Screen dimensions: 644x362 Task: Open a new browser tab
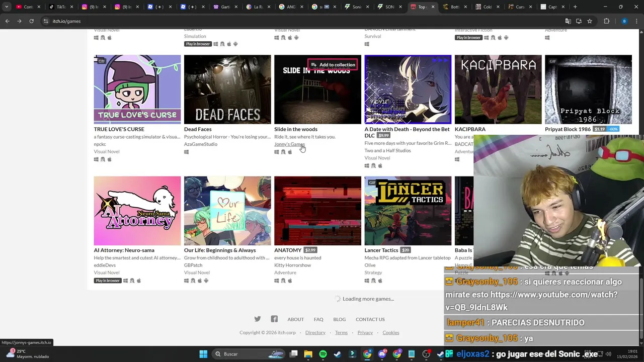[x=575, y=7]
